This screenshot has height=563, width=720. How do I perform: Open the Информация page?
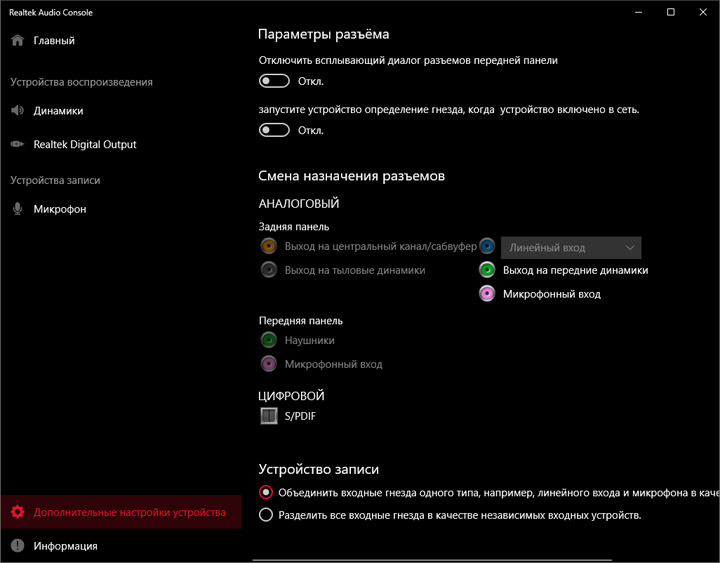[x=65, y=546]
